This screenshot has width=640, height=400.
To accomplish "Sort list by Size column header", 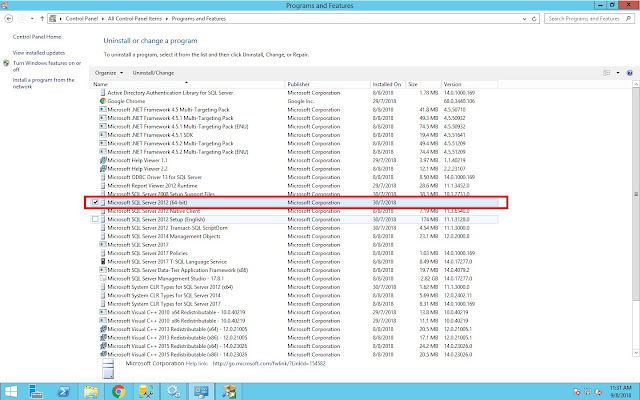I will tap(423, 84).
